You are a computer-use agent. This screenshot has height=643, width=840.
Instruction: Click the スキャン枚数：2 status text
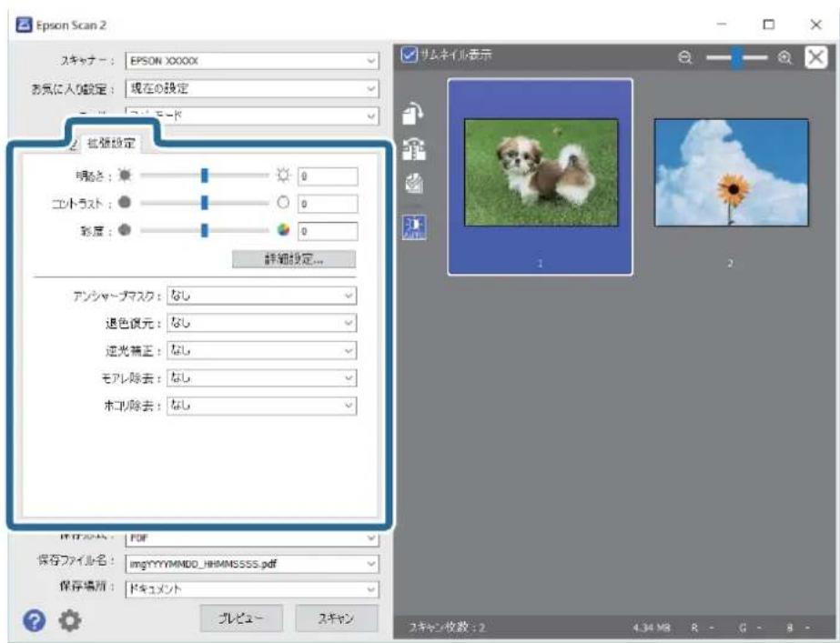pos(447,627)
